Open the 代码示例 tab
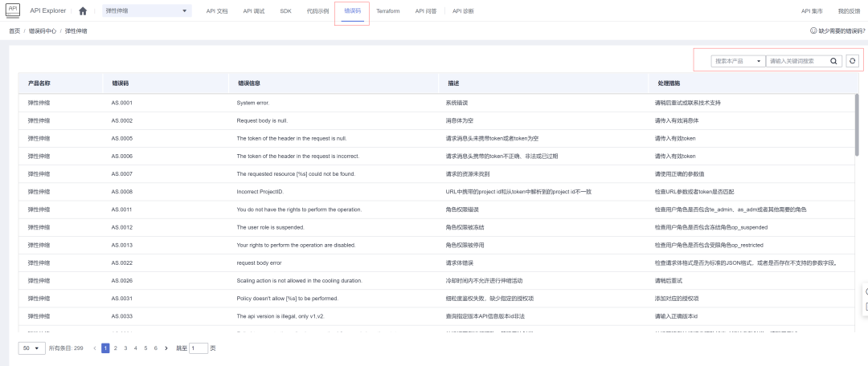Image resolution: width=868 pixels, height=366 pixels. (x=317, y=11)
